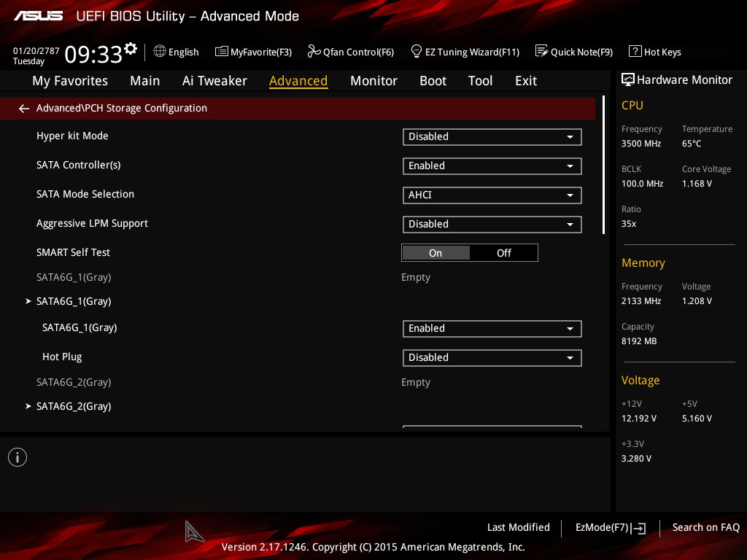Switch to the Main tab
Image resolution: width=747 pixels, height=560 pixels.
[145, 81]
